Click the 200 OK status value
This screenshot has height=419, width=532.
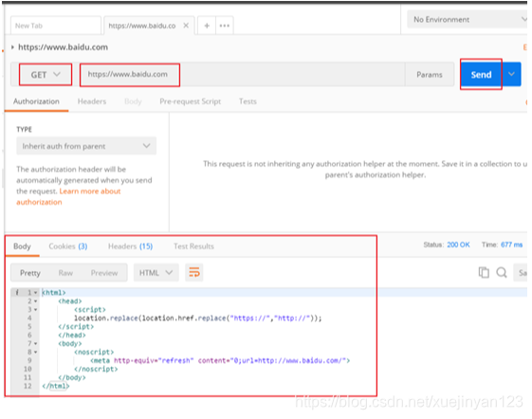coord(458,245)
